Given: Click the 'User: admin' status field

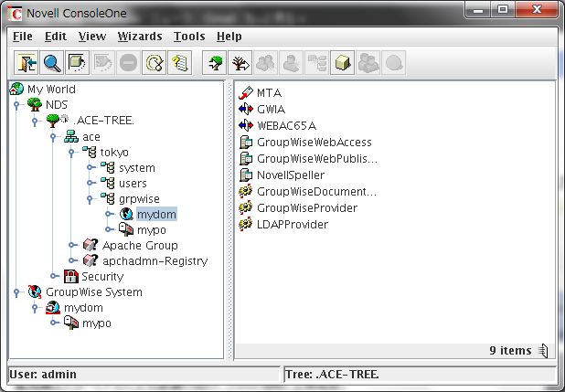Looking at the screenshot, I should click(144, 375).
